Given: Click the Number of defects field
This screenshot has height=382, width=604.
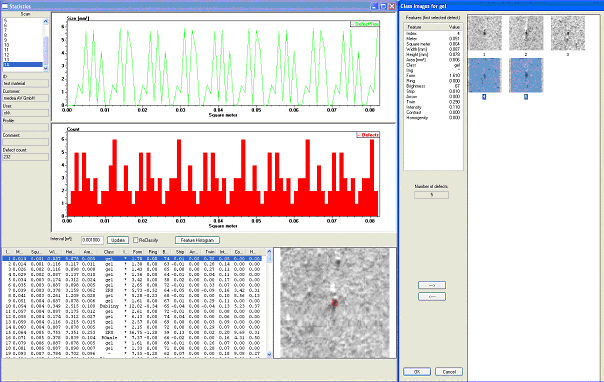Looking at the screenshot, I should coord(431,195).
